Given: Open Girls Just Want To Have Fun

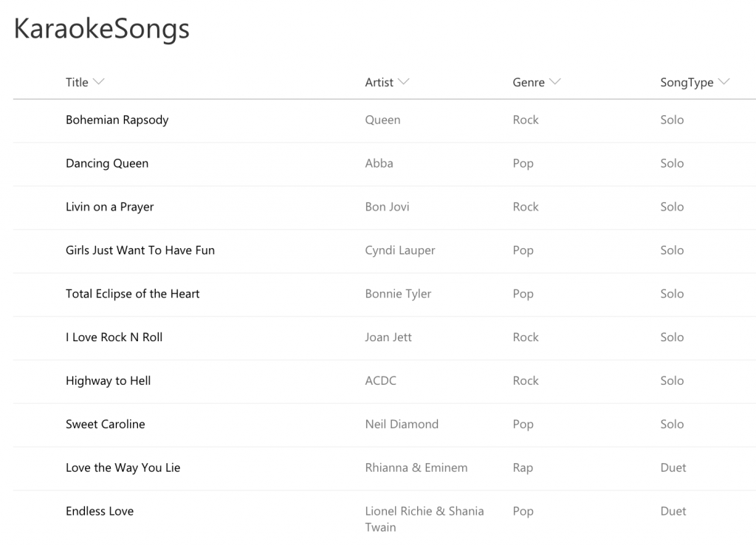Looking at the screenshot, I should pos(140,250).
